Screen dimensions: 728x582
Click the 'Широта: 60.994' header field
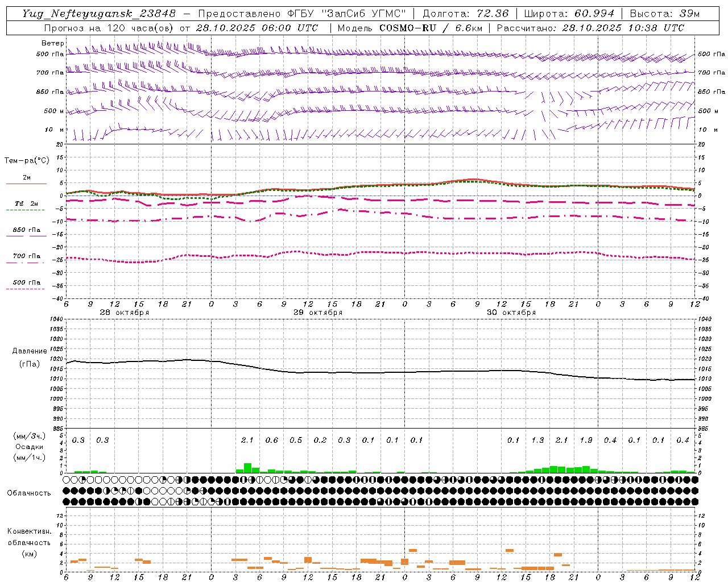(x=569, y=14)
